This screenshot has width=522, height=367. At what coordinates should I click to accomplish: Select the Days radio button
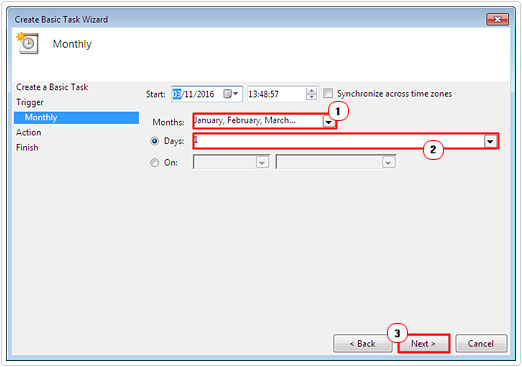[x=154, y=141]
